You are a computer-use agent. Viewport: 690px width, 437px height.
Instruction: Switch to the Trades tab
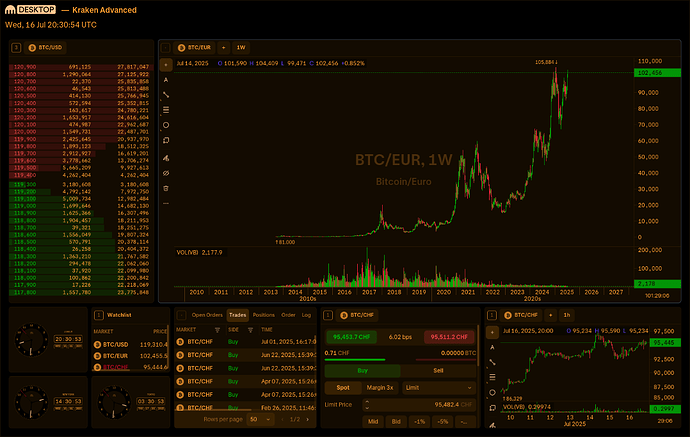[x=238, y=315]
